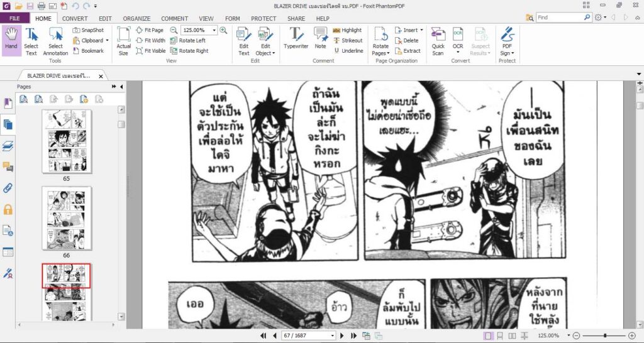Image resolution: width=644 pixels, height=343 pixels.
Task: Set view to Actual Size
Action: click(x=124, y=41)
